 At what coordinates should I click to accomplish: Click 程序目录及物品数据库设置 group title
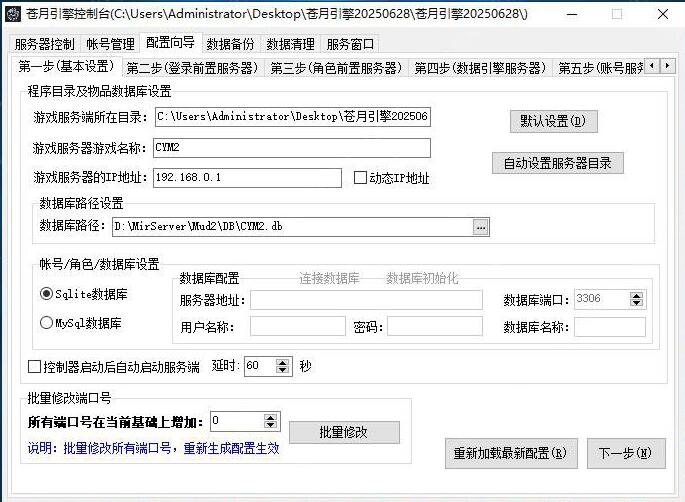click(99, 91)
